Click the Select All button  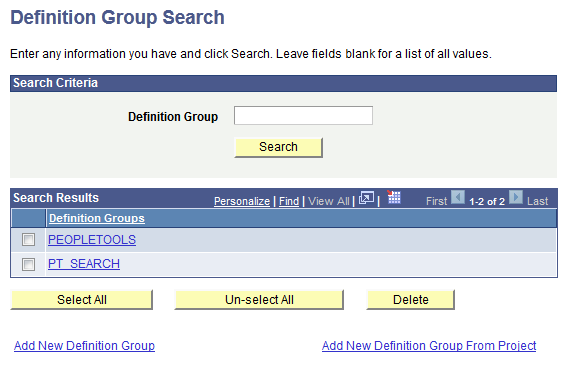(x=82, y=300)
